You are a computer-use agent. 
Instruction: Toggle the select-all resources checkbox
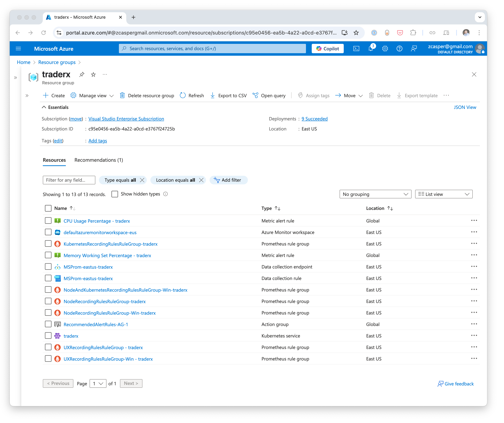coord(48,208)
